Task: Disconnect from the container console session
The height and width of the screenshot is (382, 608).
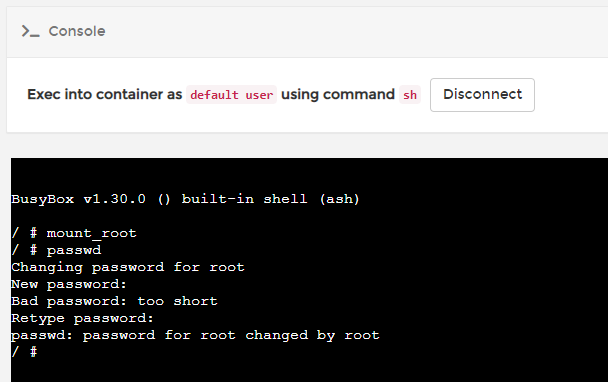Action: point(482,95)
